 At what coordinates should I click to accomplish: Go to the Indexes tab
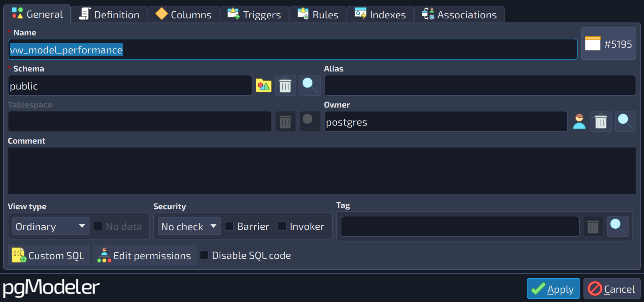click(x=380, y=14)
